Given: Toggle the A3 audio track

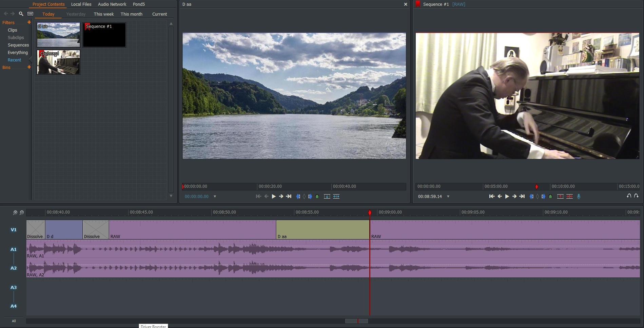Looking at the screenshot, I should tap(14, 287).
